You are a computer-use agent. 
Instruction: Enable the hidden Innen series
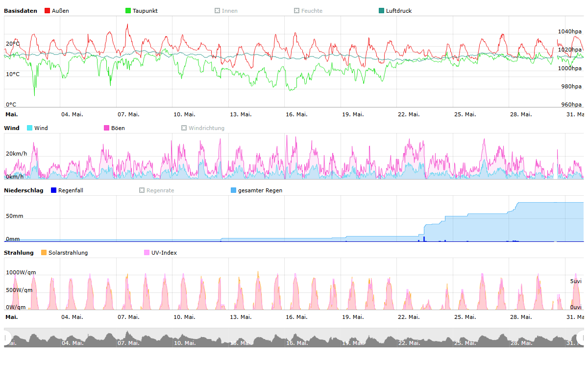click(217, 11)
